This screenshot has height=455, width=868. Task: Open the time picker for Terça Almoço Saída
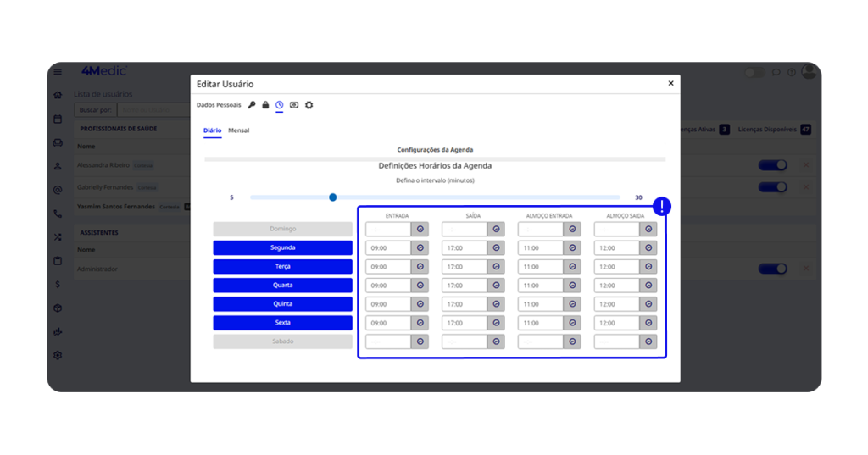648,267
